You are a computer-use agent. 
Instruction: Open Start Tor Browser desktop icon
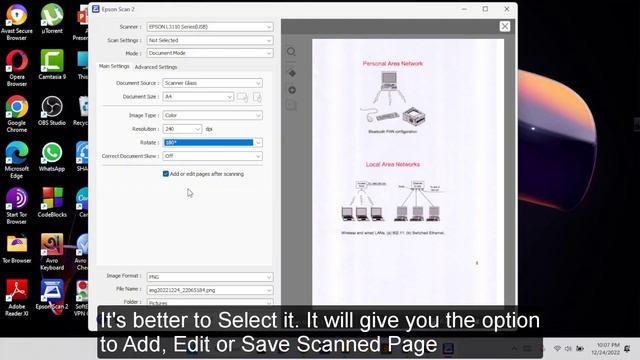(x=17, y=206)
